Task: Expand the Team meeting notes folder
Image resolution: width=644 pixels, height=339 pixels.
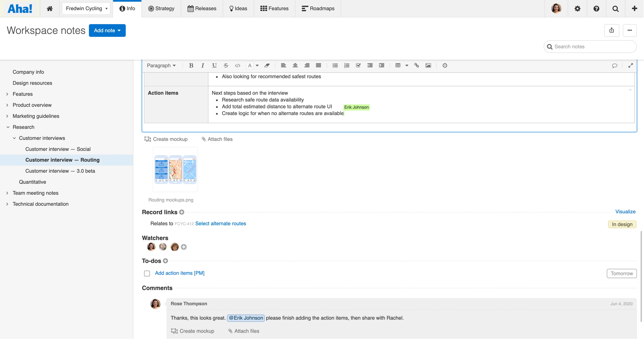Action: point(7,193)
